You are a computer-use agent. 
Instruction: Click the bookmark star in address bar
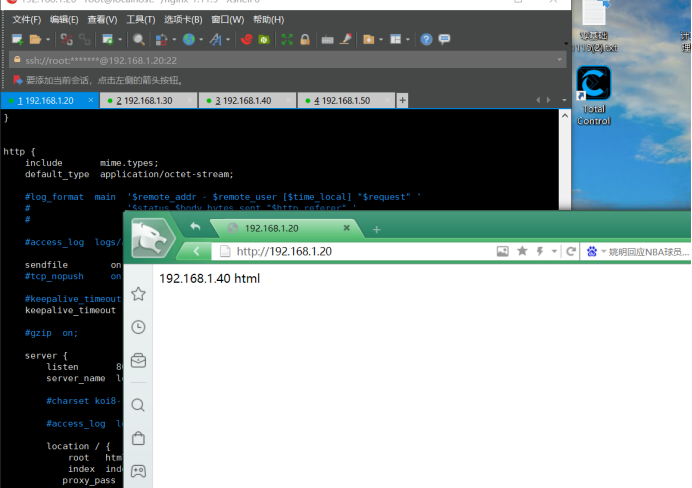coord(522,251)
